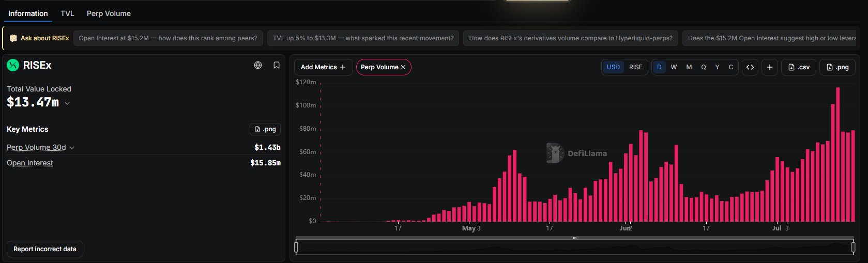Click the Total Value Locked label

39,89
